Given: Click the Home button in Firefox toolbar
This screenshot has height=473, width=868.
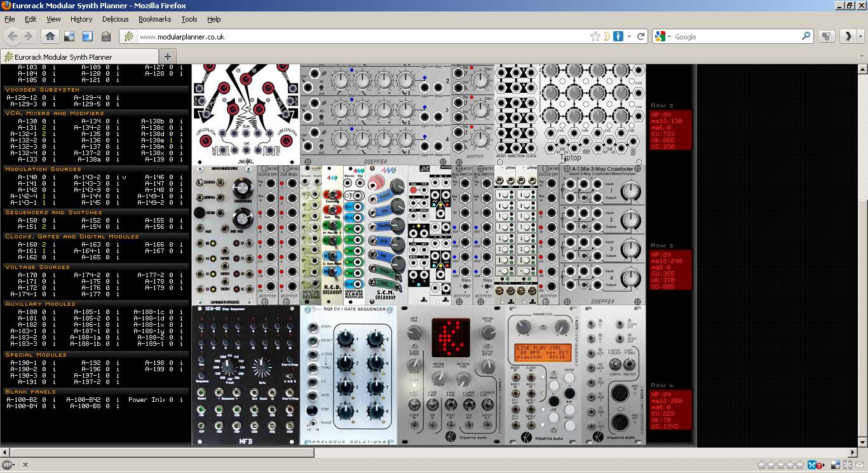Looking at the screenshot, I should [x=50, y=36].
